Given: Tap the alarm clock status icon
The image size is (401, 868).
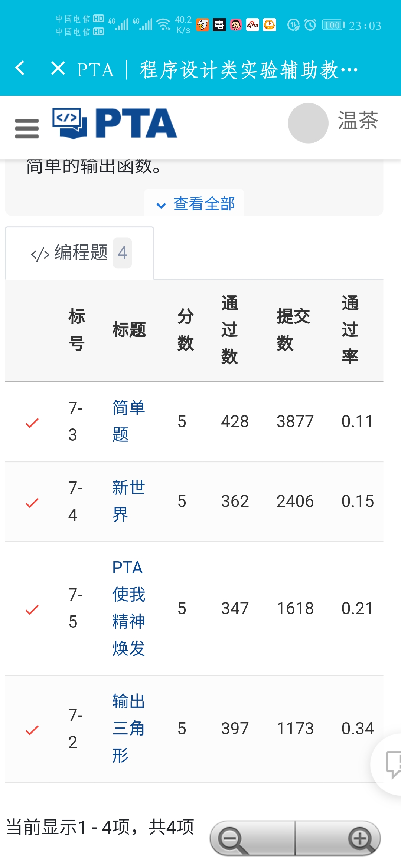Looking at the screenshot, I should pos(310,25).
